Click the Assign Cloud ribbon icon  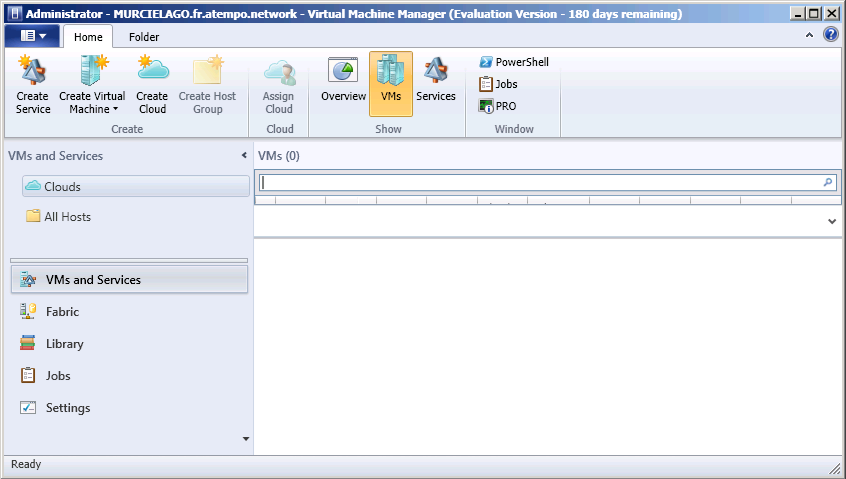[279, 84]
